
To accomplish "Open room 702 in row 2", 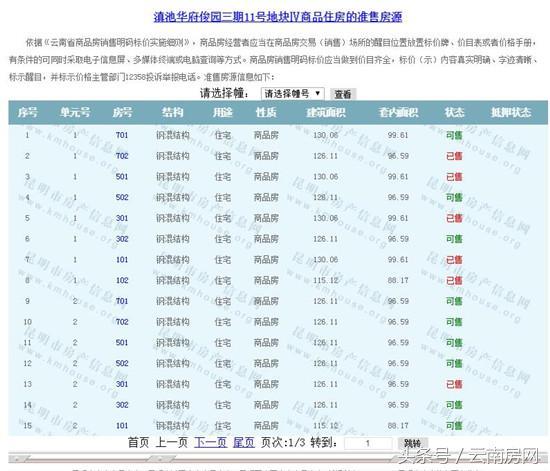I will (x=122, y=156).
